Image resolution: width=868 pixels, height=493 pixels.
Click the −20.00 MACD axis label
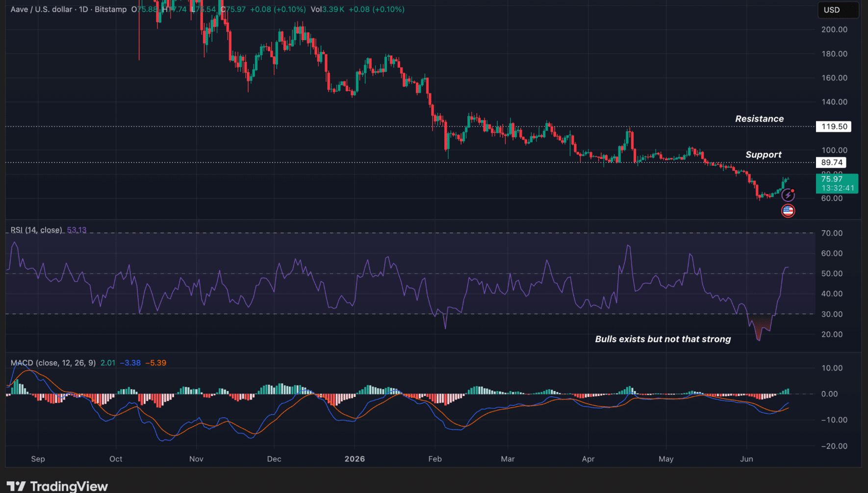coord(834,446)
